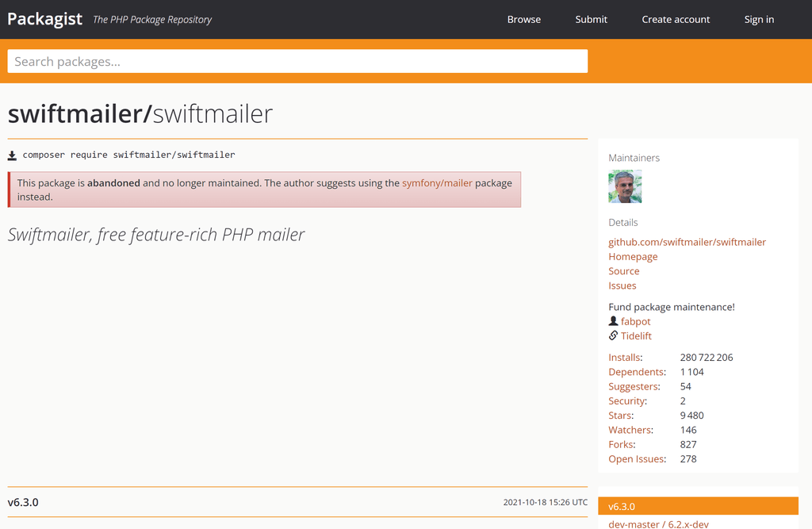Viewport: 812px width, 529px height.
Task: Open the Tidelift funding link
Action: click(636, 335)
